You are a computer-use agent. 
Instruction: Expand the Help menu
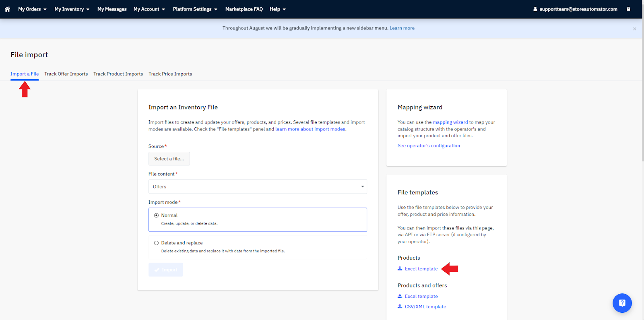(x=278, y=9)
